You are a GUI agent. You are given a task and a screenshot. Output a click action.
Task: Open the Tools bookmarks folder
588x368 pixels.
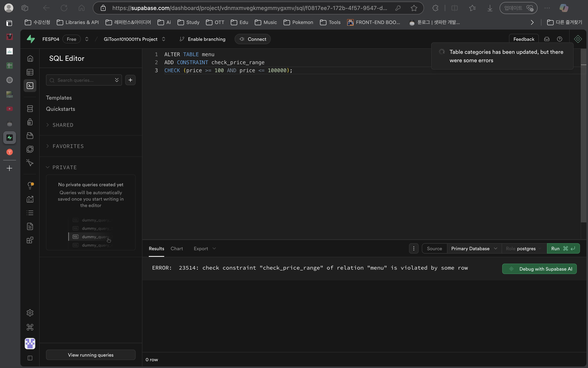[330, 22]
